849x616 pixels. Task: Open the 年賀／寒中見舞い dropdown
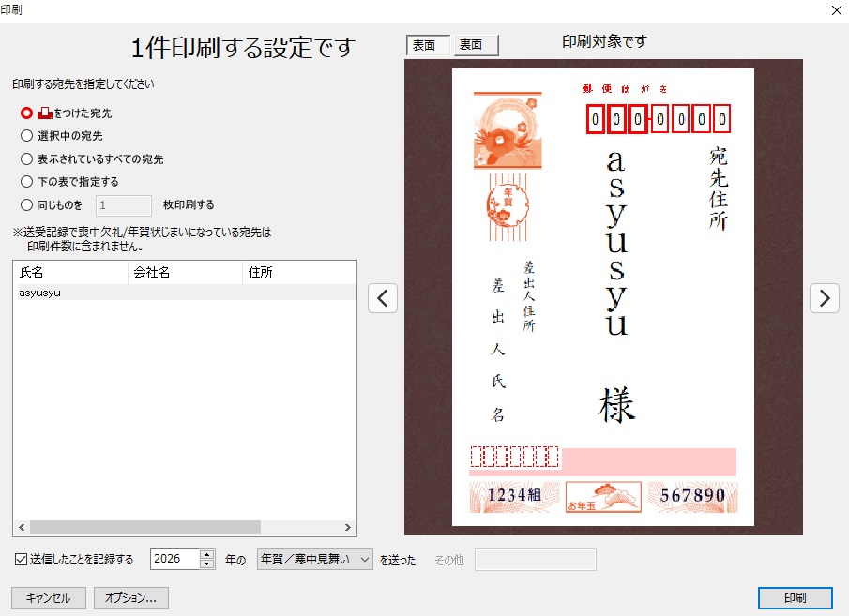point(314,560)
